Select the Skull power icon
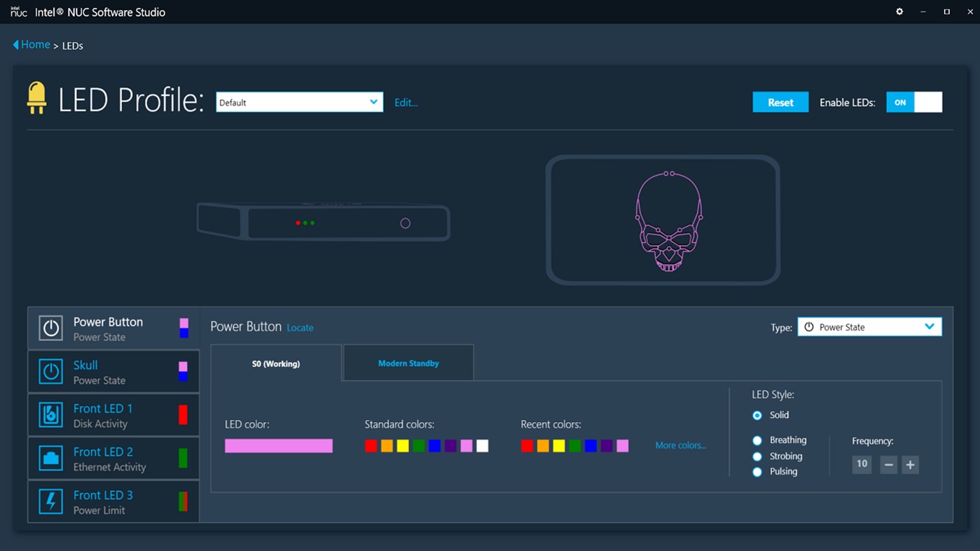980x551 pixels. (x=50, y=372)
